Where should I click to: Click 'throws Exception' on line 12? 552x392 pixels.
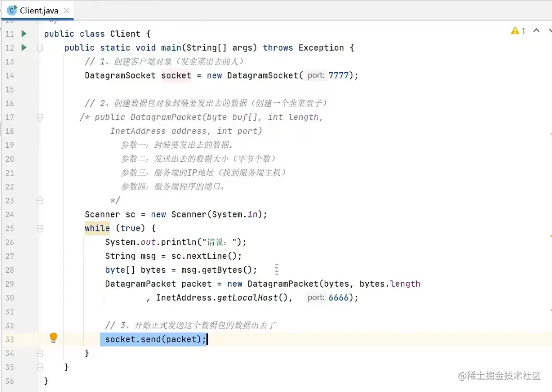click(x=303, y=48)
